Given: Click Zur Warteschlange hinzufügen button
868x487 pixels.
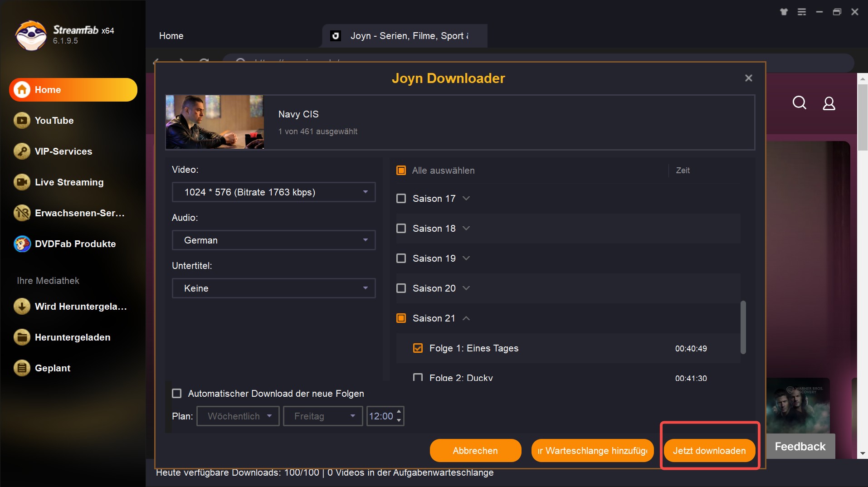Looking at the screenshot, I should point(592,451).
